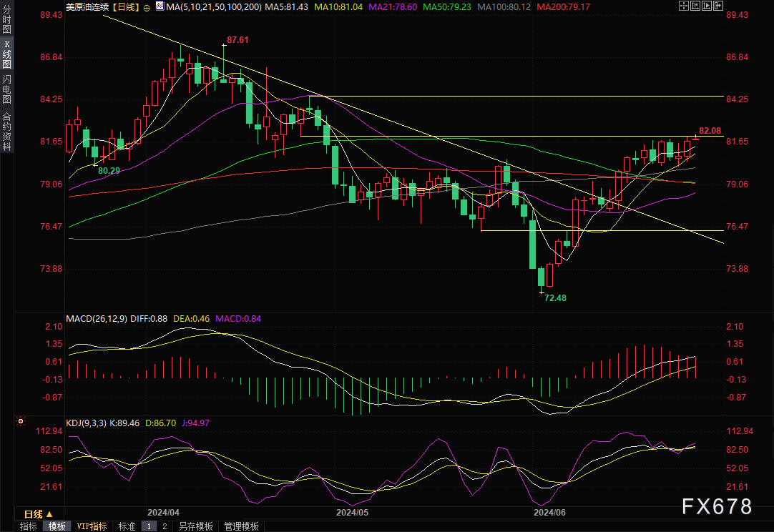Click the MA5:81.43 value
774x532 pixels.
click(x=286, y=7)
